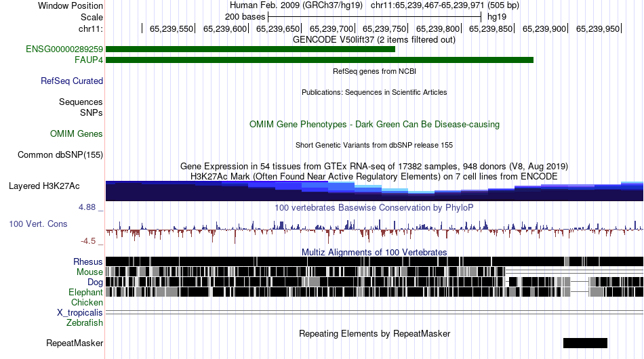Click the Dog alignment track row
Screen dimensions: 644x359
pyautogui.click(x=375, y=282)
